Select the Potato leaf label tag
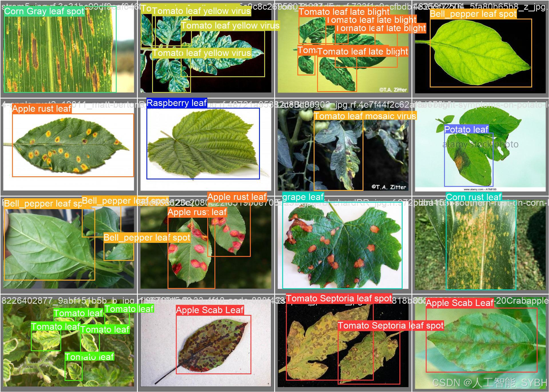 click(466, 129)
